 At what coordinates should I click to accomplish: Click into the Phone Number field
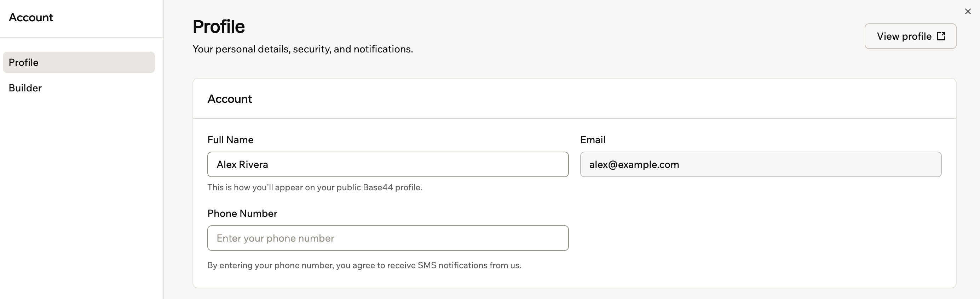coord(388,238)
